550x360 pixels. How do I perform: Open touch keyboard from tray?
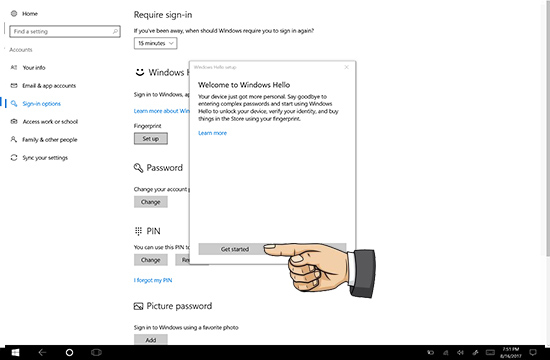(x=490, y=352)
